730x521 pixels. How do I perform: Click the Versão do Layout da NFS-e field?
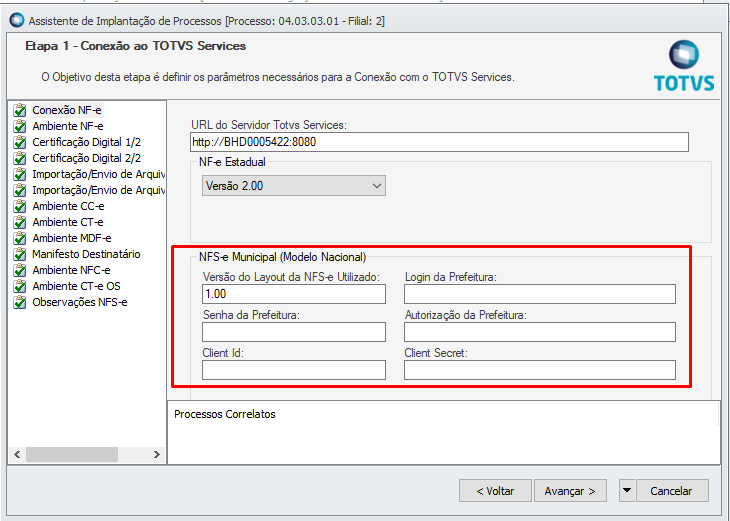pyautogui.click(x=294, y=294)
